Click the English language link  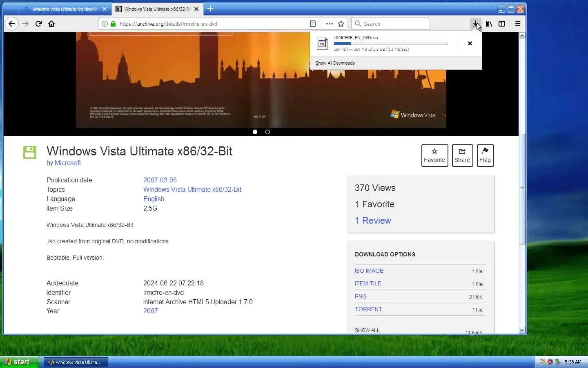(x=154, y=199)
